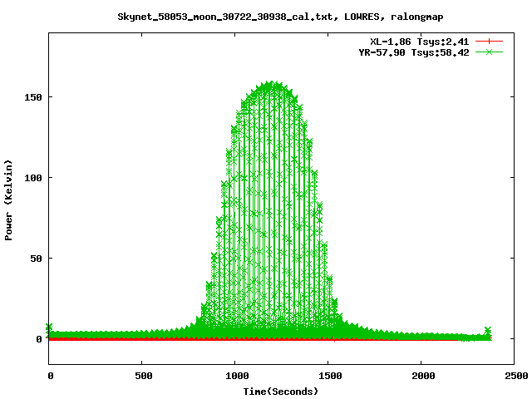Screen dimensions: 532x399
Task: Click the green data marker at the curve's far right end
Action: click(488, 330)
